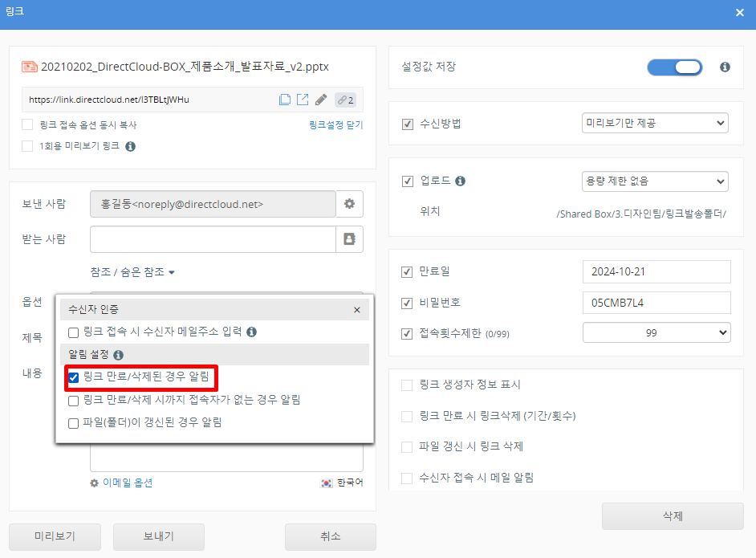
Task: Click the 만료일 date field
Action: click(x=656, y=272)
